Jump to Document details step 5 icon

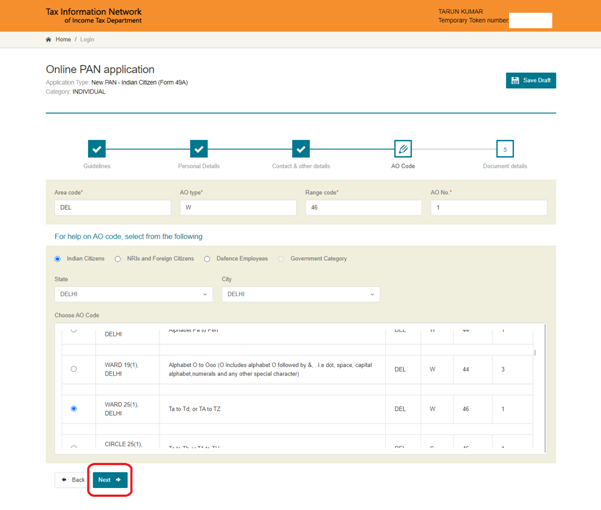tap(505, 149)
